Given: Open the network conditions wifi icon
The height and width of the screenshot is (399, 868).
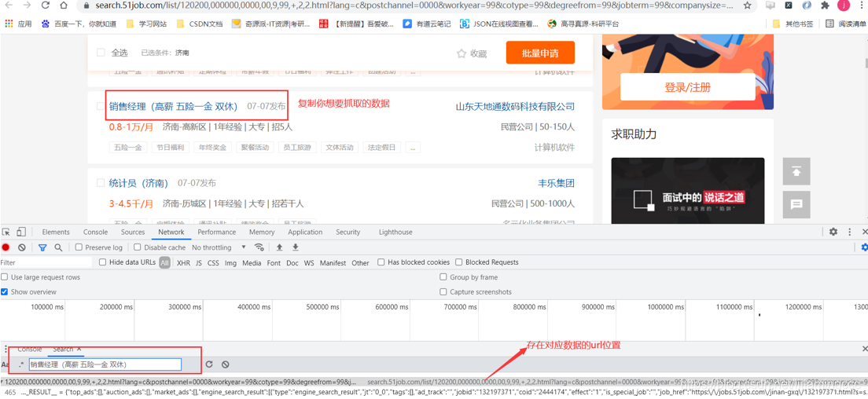Looking at the screenshot, I should pos(259,247).
